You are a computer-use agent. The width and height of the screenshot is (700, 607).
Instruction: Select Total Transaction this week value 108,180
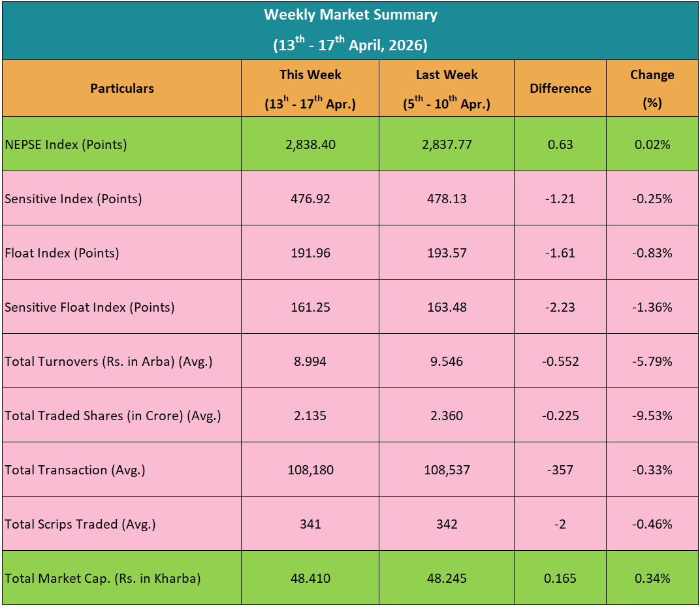tap(310, 470)
